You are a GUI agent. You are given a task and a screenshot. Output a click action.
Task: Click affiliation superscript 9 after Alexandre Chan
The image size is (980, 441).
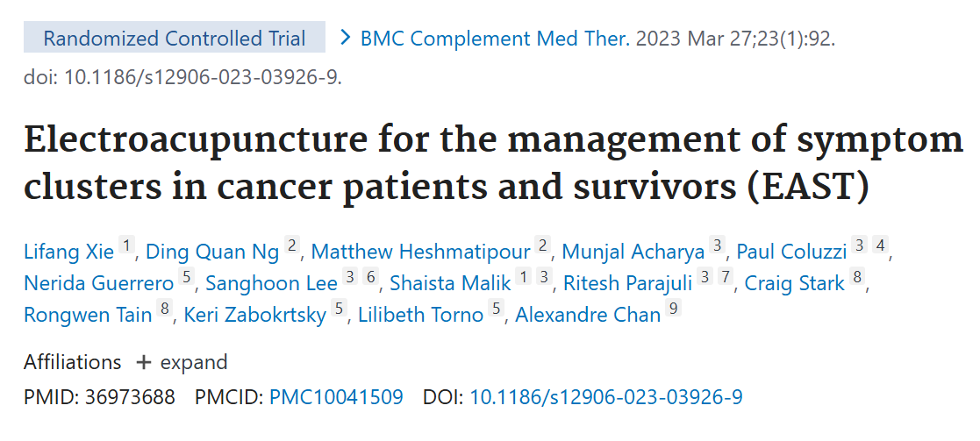673,311
